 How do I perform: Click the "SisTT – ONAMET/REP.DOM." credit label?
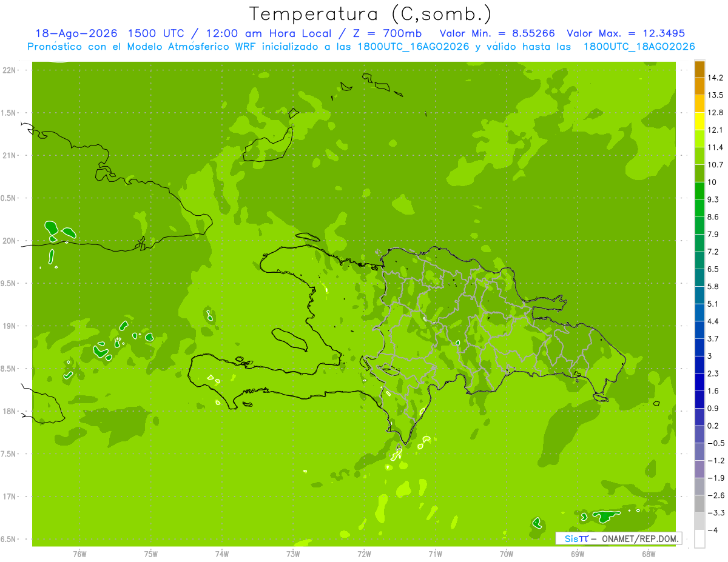tap(619, 538)
